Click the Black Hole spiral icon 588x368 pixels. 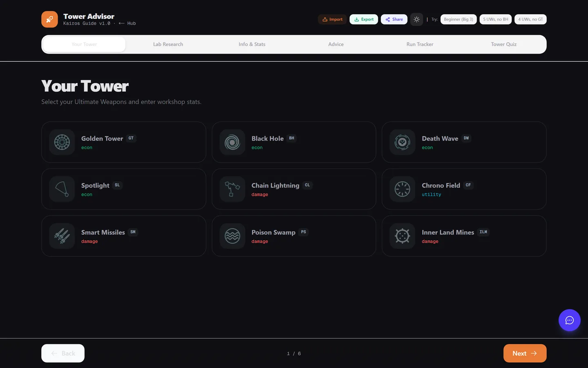[x=232, y=142]
